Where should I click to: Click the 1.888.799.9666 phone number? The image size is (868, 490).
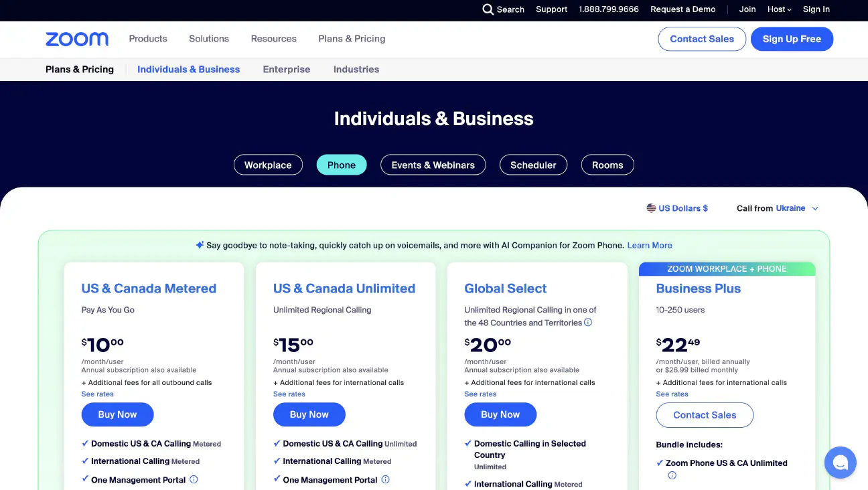(x=609, y=9)
